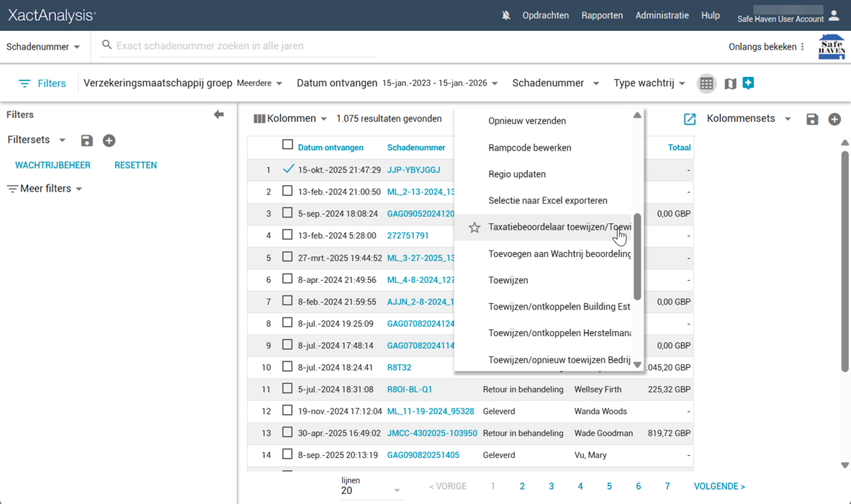
Task: Click the exact schadenummer search field
Action: [x=245, y=45]
